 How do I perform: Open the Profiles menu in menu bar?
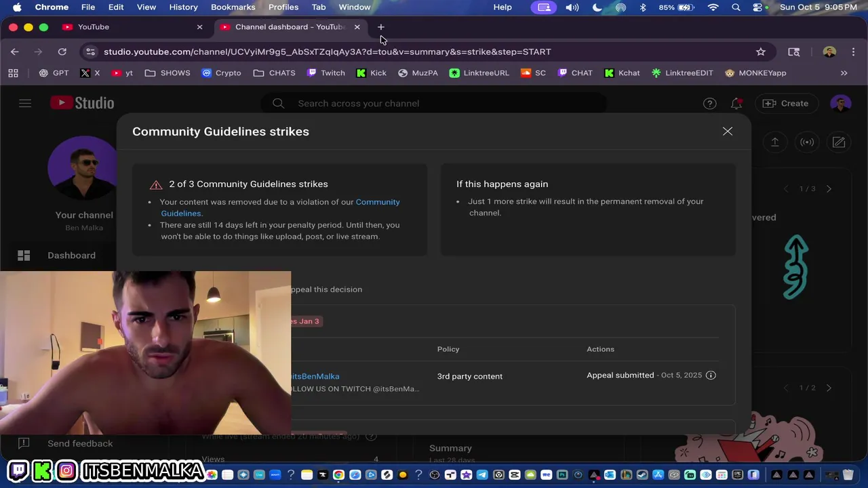283,7
